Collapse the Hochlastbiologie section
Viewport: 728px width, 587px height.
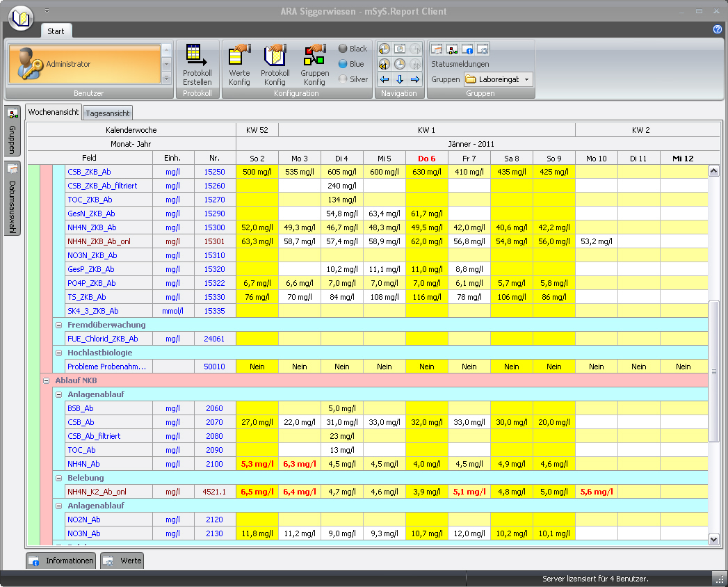59,353
